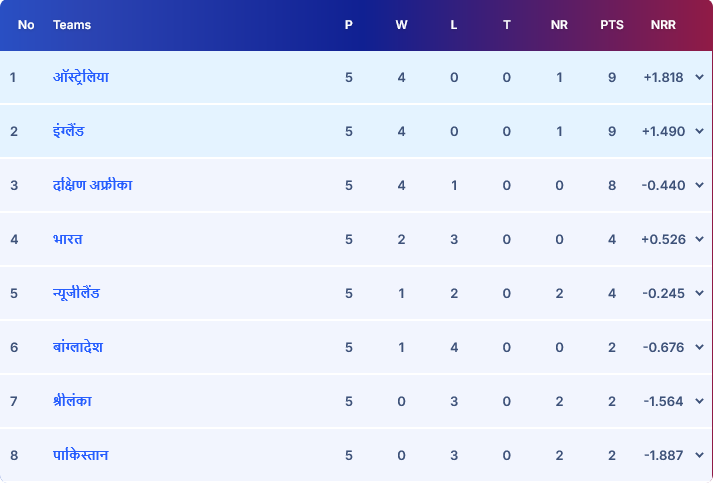713x496 pixels.
Task: Click the Teams column header
Action: (x=72, y=25)
